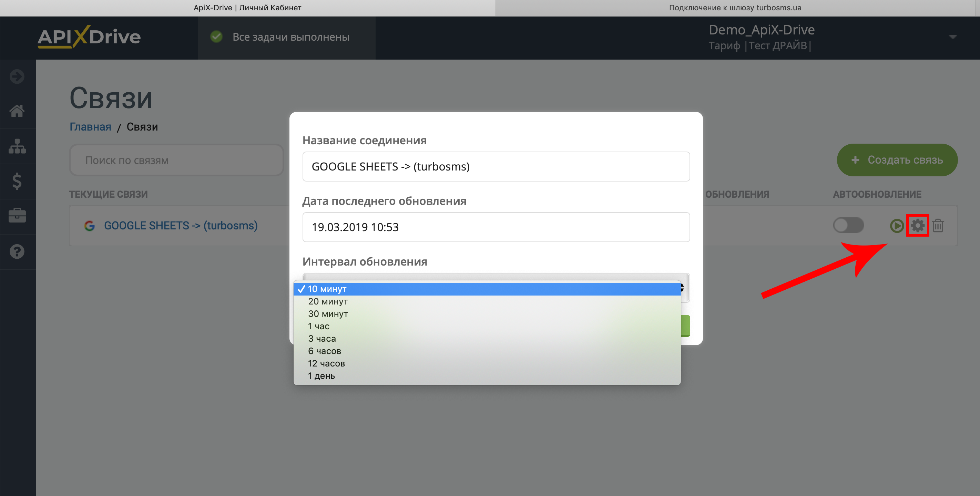Select the 30 минут option
The height and width of the screenshot is (496, 980).
(x=487, y=314)
